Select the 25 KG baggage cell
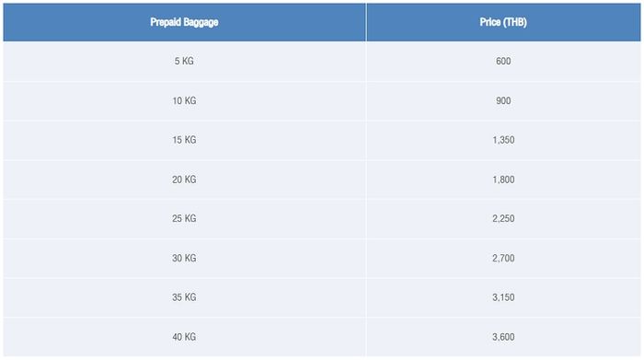The image size is (644, 360). coord(184,218)
